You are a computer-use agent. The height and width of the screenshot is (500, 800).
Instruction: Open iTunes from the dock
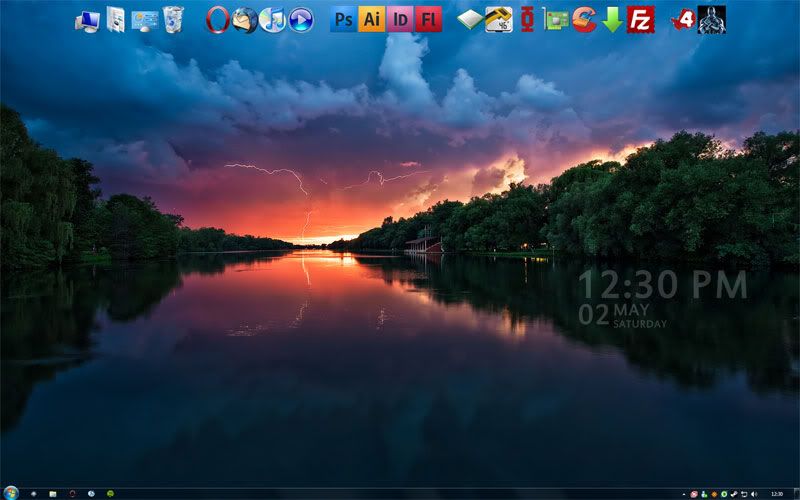coord(272,20)
